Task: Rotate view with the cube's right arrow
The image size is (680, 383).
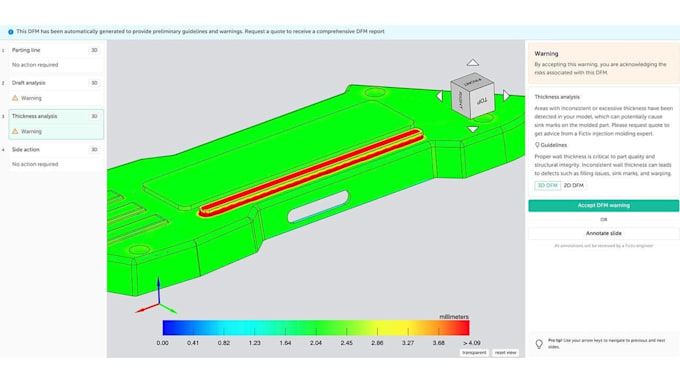Action: (x=506, y=96)
